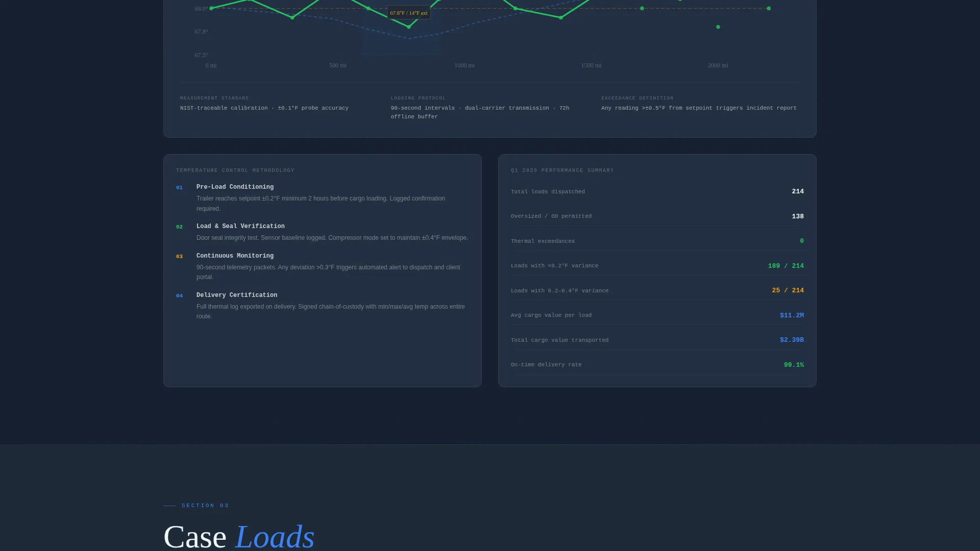Click the green data point at 0 mi
Screen dimensions: 980x551
pyautogui.click(x=211, y=8)
